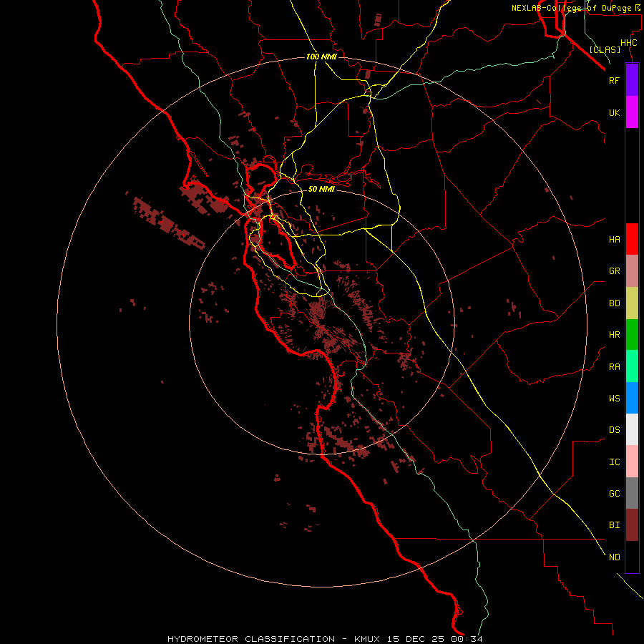Click the IC legend label

click(614, 462)
